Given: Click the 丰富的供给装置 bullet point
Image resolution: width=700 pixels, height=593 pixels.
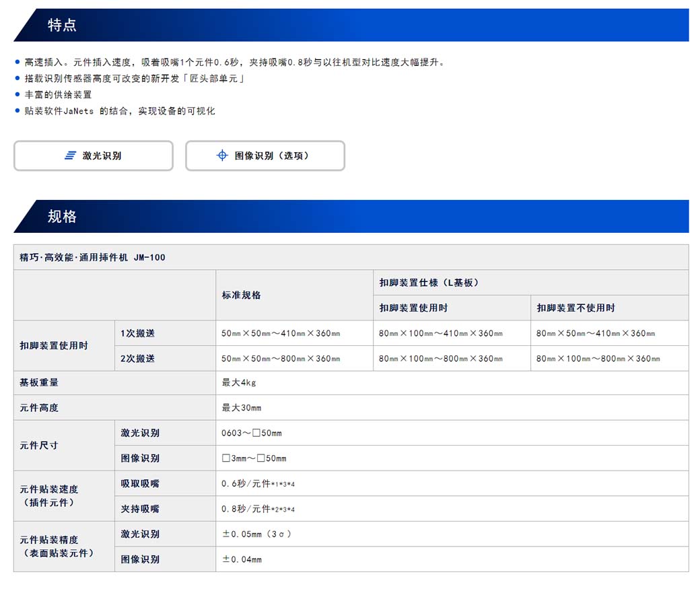Looking at the screenshot, I should (x=58, y=95).
